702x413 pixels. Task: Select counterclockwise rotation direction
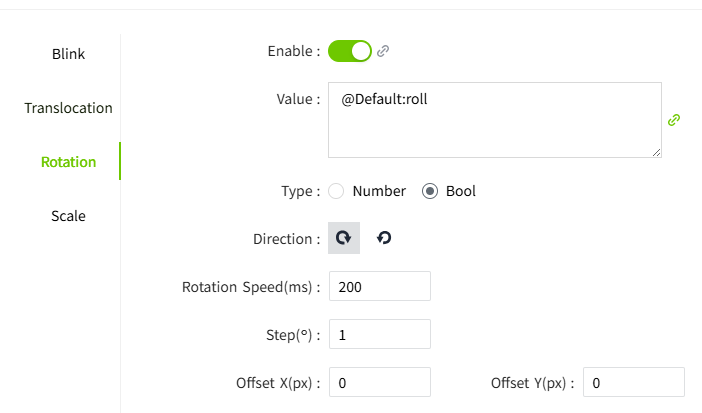384,238
